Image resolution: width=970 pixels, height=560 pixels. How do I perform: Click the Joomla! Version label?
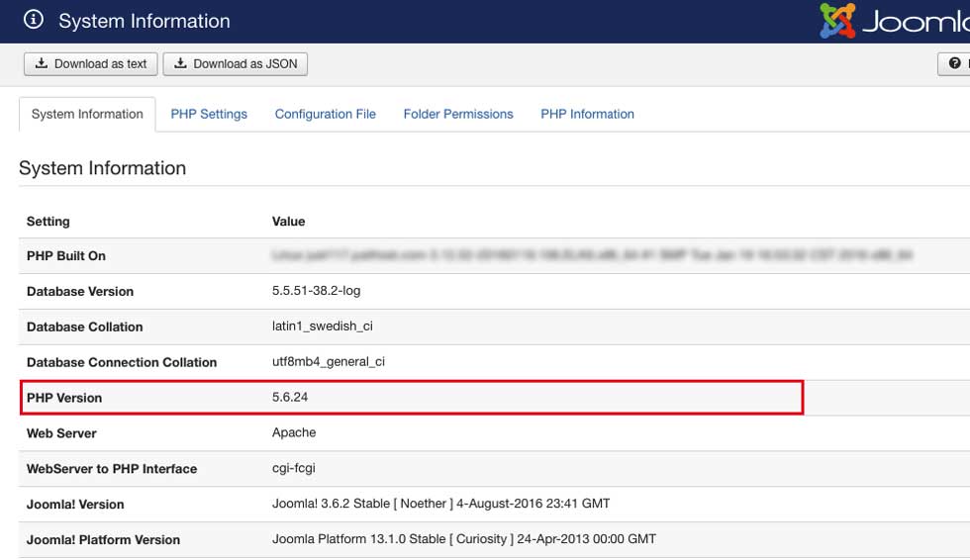[75, 505]
